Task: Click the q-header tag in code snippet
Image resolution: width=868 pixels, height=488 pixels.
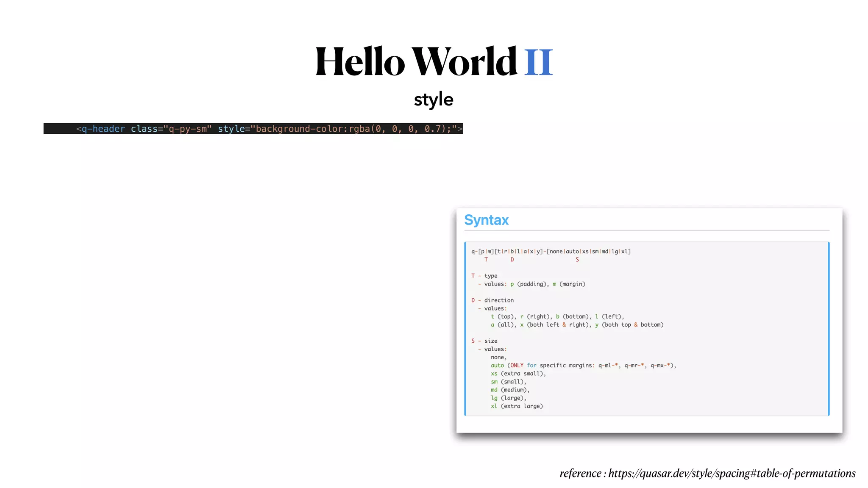Action: tap(103, 129)
